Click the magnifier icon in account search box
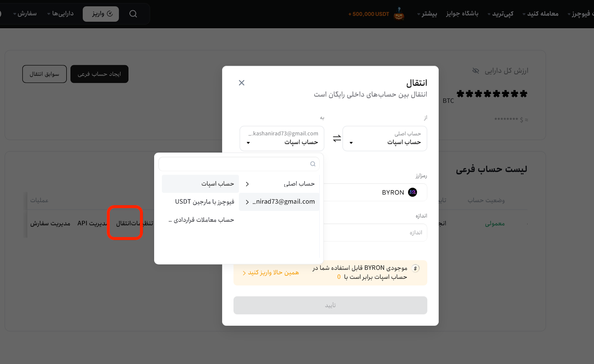Screen dimensions: 594x364 [313, 164]
